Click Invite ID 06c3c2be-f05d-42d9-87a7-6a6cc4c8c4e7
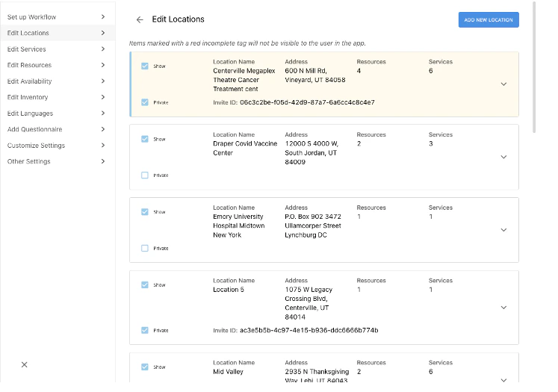This screenshot has width=558, height=392. tap(307, 102)
